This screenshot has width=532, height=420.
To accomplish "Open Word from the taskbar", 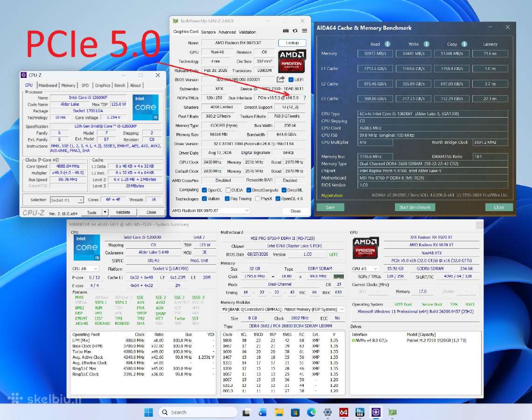I will click(262, 412).
